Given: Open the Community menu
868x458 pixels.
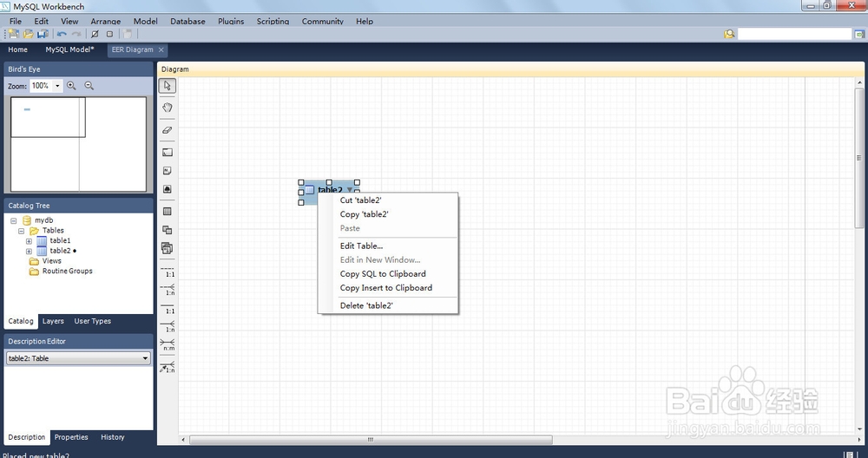Looking at the screenshot, I should 323,21.
